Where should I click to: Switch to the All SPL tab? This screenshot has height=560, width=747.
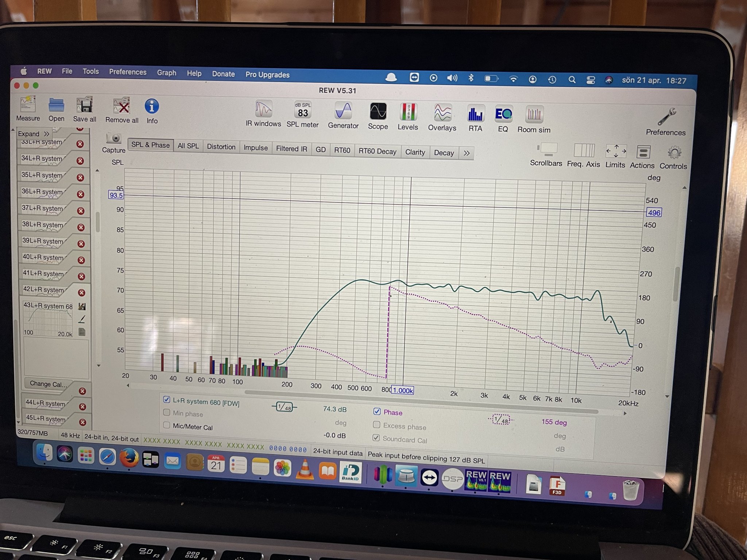[x=188, y=146]
